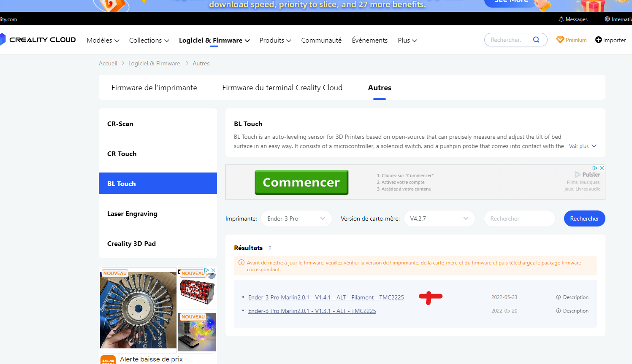Click the Creality Cloud logo

(38, 40)
